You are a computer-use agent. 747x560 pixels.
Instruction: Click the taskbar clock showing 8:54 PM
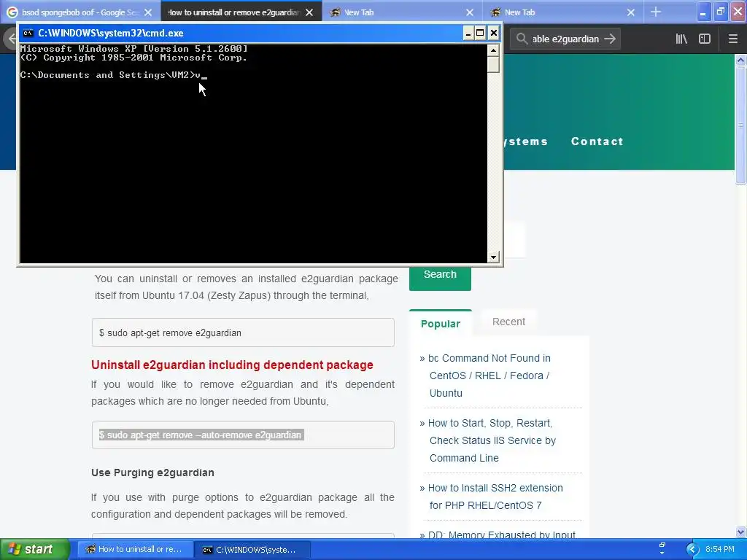coord(720,550)
